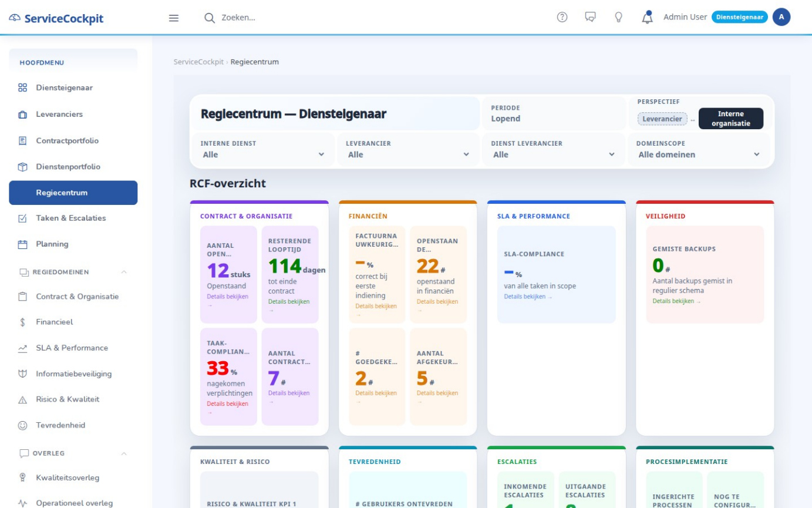Click the Dienstenportfolio box icon
812x508 pixels.
point(23,167)
